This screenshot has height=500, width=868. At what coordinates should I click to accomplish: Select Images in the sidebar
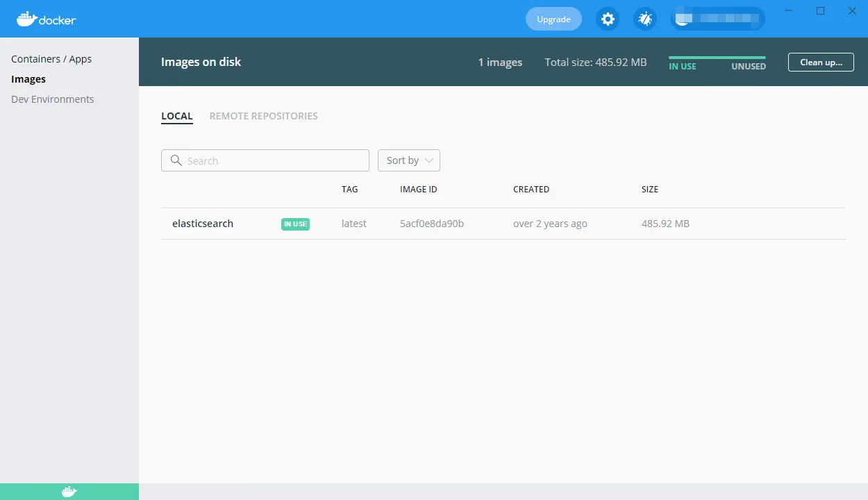pyautogui.click(x=28, y=79)
